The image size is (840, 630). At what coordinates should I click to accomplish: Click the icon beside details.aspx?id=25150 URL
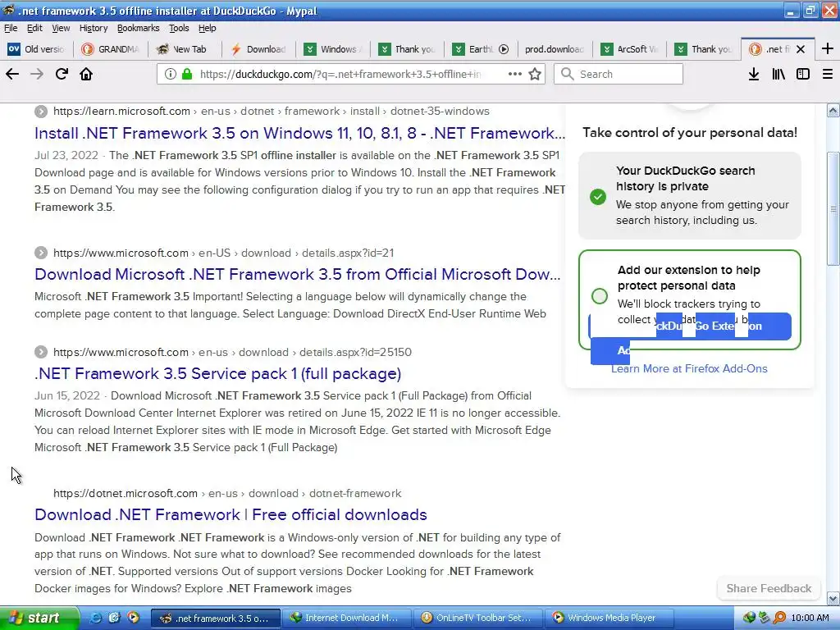coord(41,352)
